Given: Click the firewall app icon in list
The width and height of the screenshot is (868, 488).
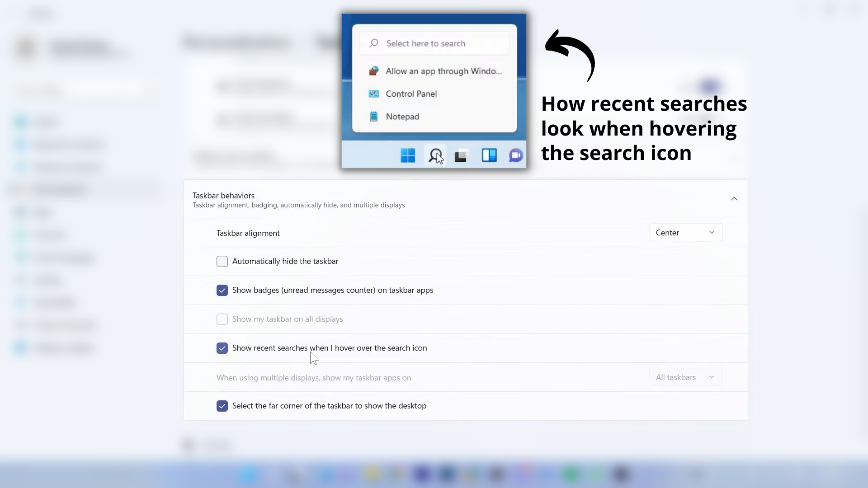Looking at the screenshot, I should point(373,71).
